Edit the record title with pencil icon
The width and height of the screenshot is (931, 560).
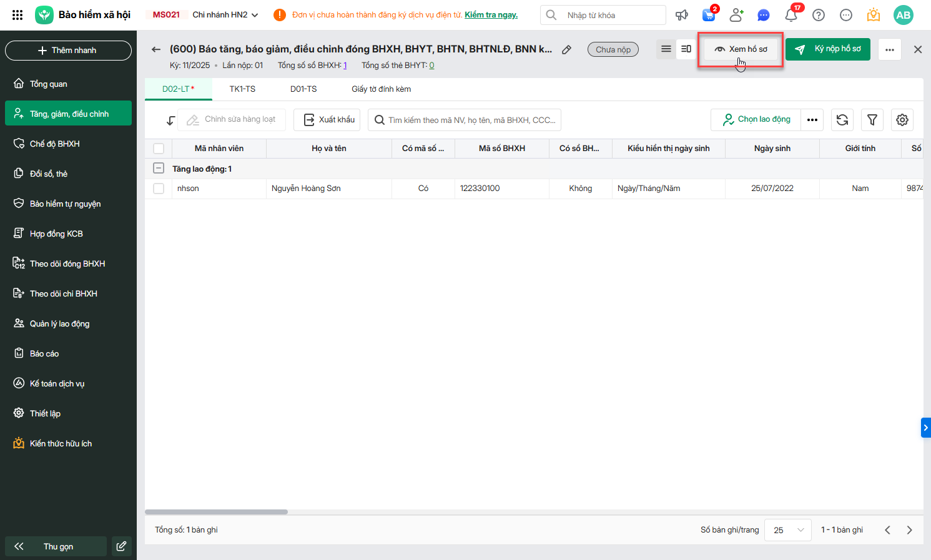click(566, 50)
